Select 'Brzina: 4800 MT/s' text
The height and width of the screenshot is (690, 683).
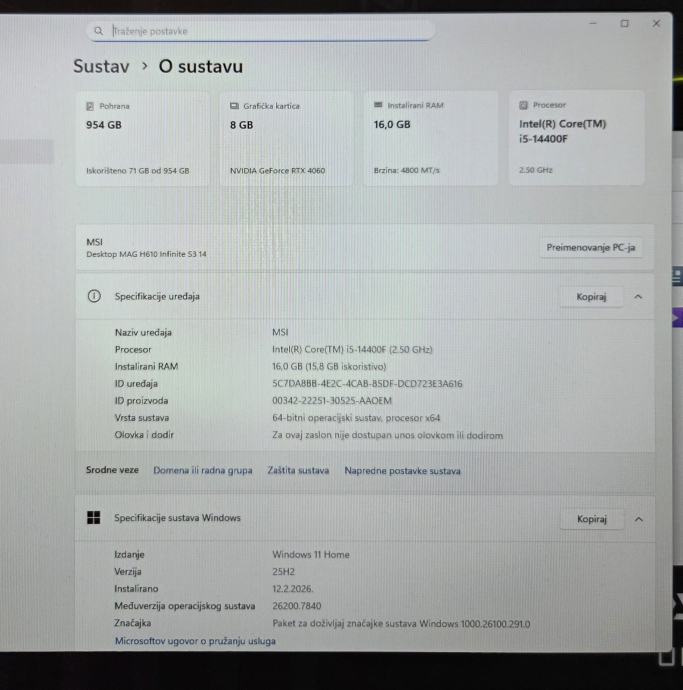pyautogui.click(x=406, y=170)
